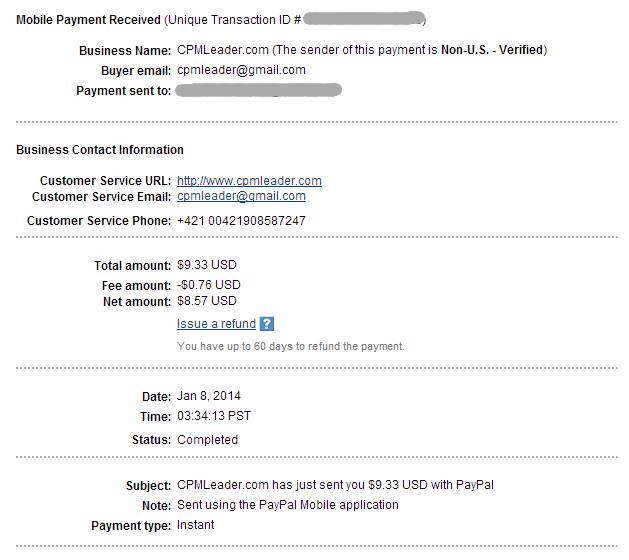Image resolution: width=629 pixels, height=560 pixels.
Task: Select the Net amount $8.57 USD
Action: tap(207, 301)
